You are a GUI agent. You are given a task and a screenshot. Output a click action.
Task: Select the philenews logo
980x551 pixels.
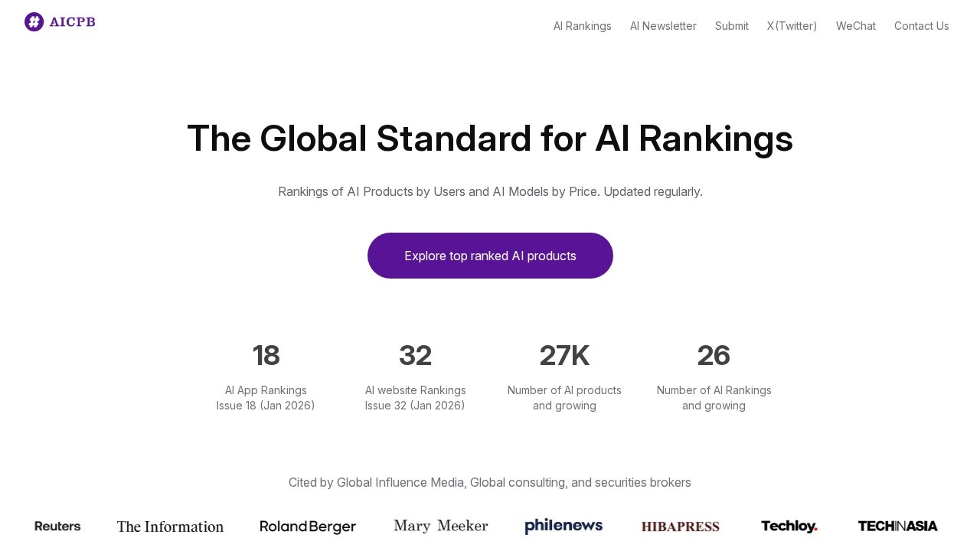563,526
